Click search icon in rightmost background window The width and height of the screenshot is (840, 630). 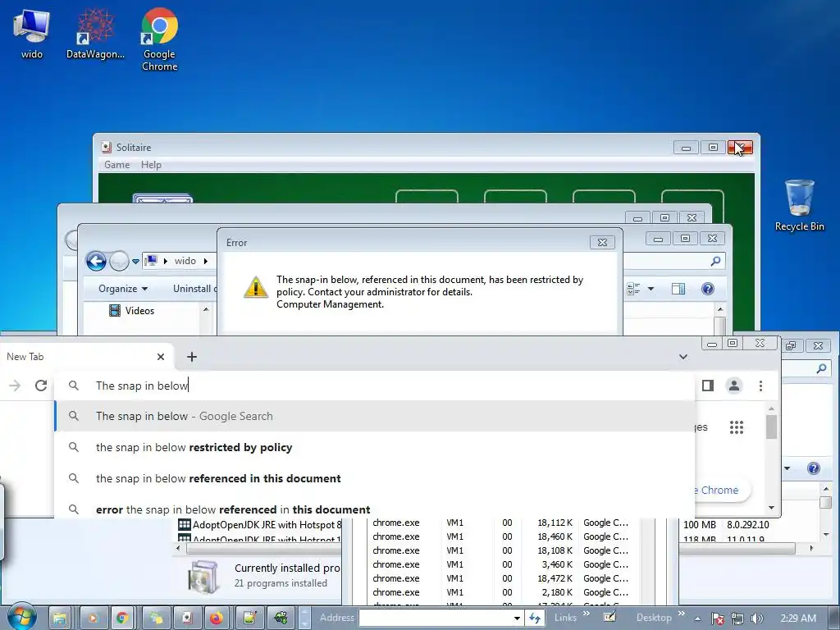(821, 368)
